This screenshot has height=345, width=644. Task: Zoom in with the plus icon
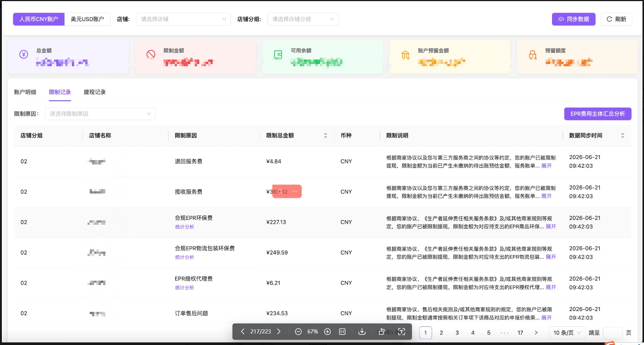coord(327,332)
